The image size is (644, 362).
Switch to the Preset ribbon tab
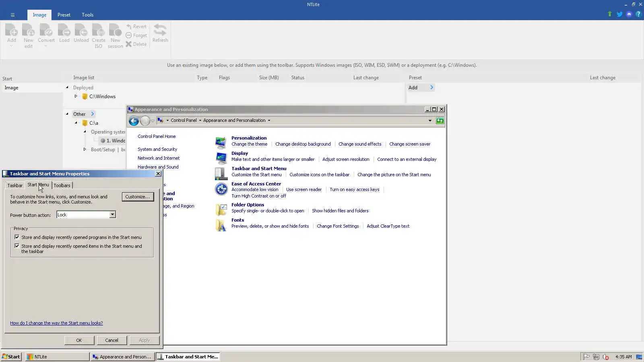point(64,15)
